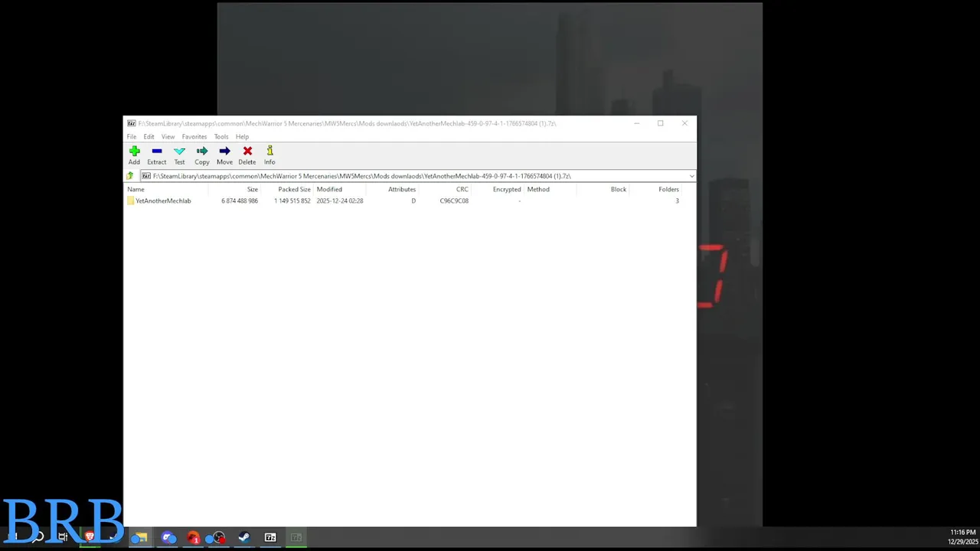
Task: Click the white 7-Zip taskbar icon
Action: point(270,537)
